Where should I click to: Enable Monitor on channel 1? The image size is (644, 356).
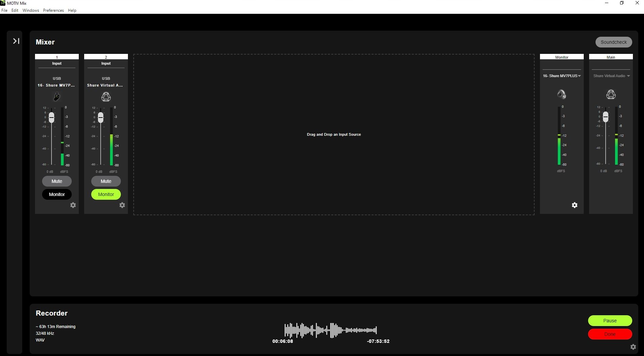(x=57, y=194)
